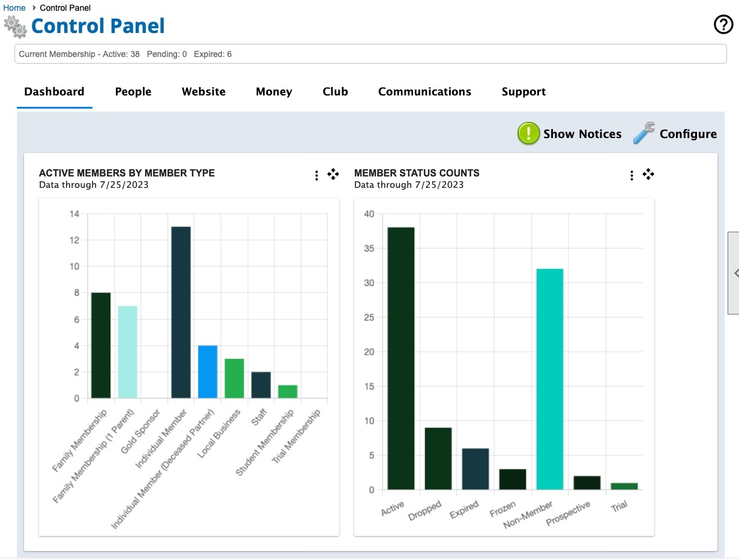739x560 pixels.
Task: Open the Money tab
Action: [x=274, y=92]
